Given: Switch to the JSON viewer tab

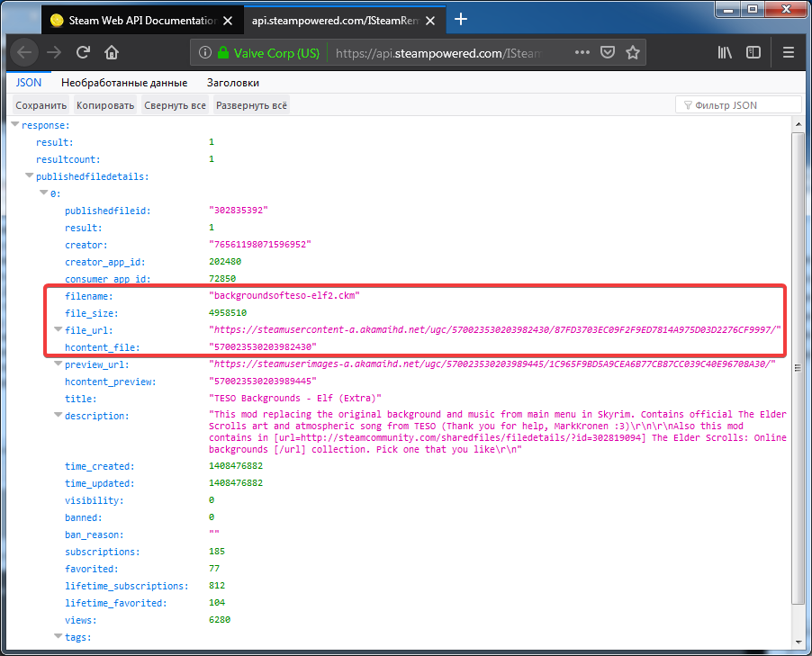Looking at the screenshot, I should [29, 83].
